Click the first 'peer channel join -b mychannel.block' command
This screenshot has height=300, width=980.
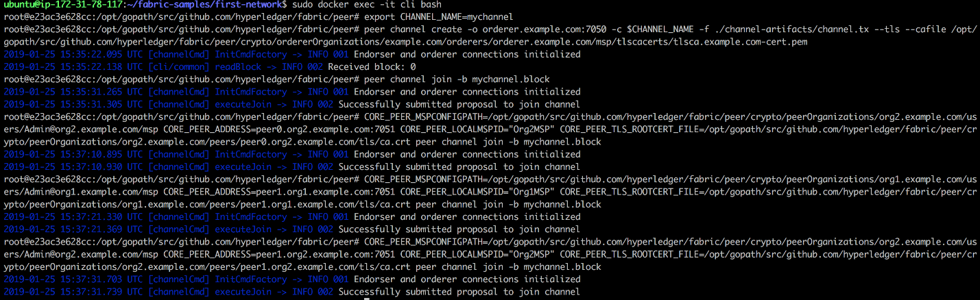coord(457,79)
